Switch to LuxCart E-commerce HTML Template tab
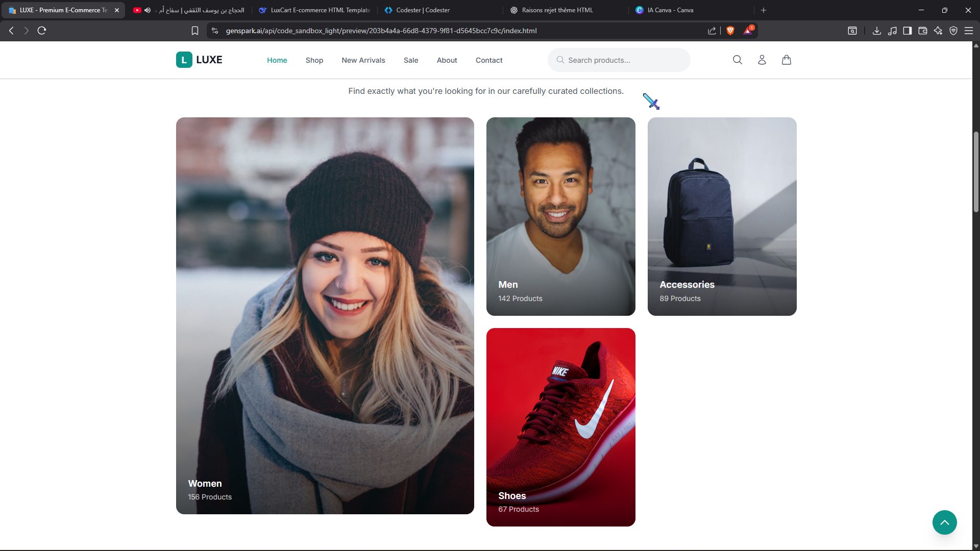This screenshot has height=551, width=980. point(320,10)
